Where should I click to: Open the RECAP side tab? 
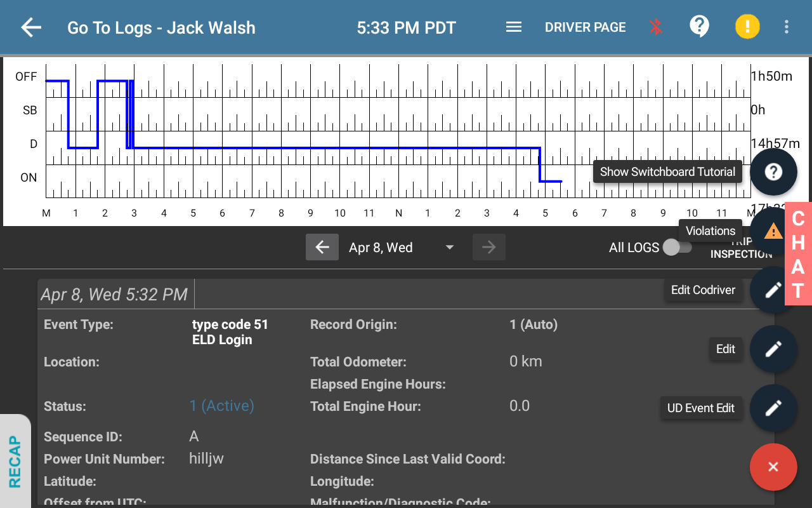tap(15, 462)
